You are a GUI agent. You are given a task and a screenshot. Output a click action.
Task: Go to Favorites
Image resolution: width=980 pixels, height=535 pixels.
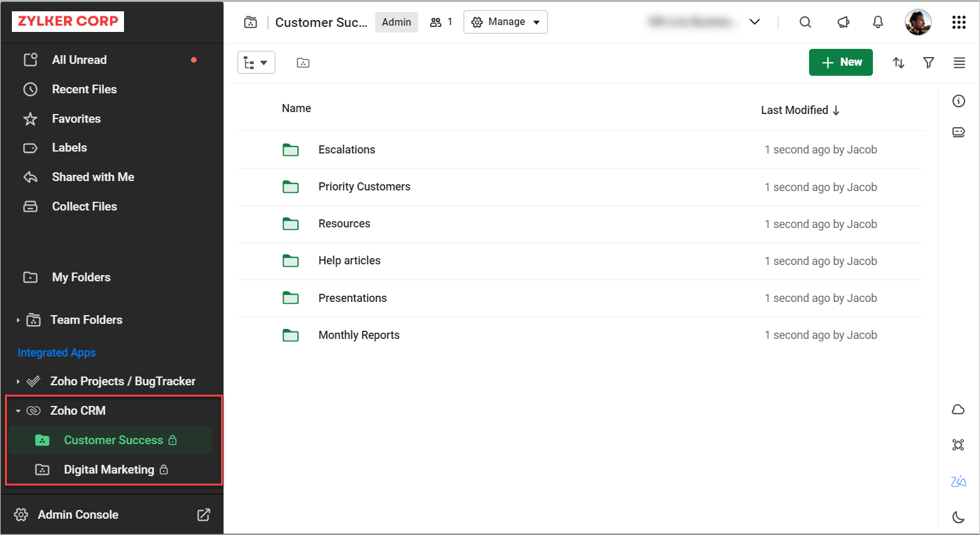pos(76,119)
